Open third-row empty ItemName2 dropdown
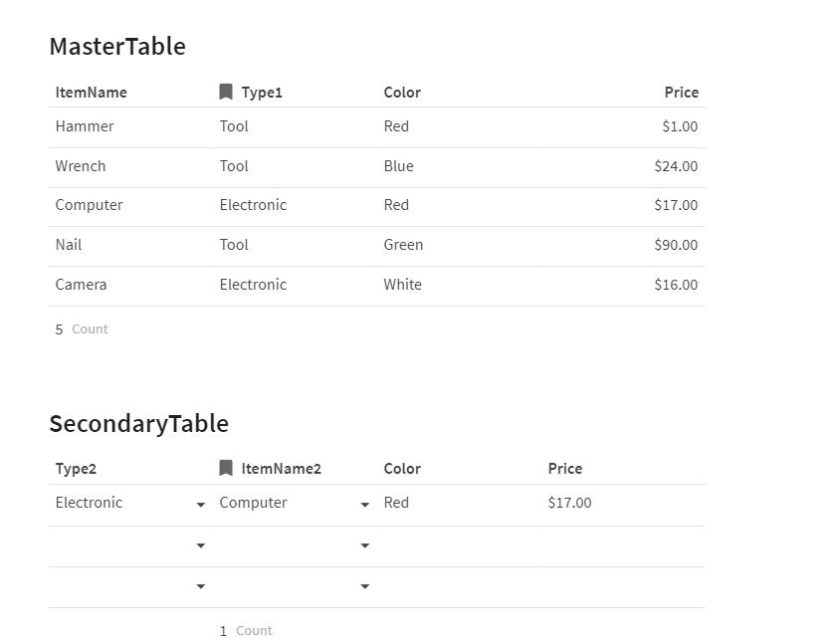The image size is (838, 644). pyautogui.click(x=365, y=586)
